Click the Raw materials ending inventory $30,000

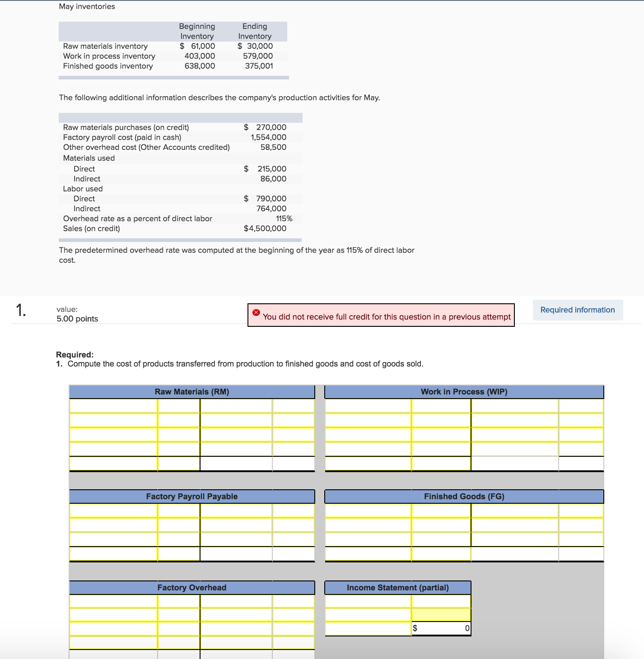(x=255, y=46)
